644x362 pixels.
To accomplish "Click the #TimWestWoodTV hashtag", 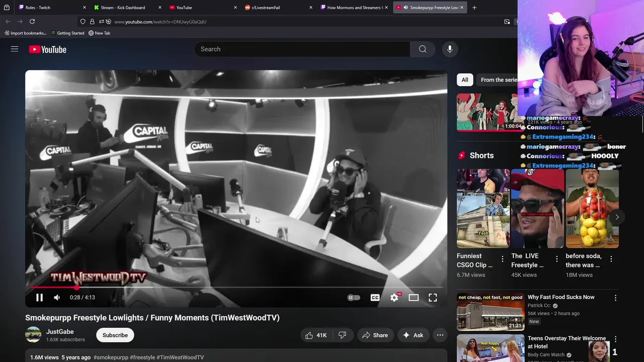I will pos(180,357).
